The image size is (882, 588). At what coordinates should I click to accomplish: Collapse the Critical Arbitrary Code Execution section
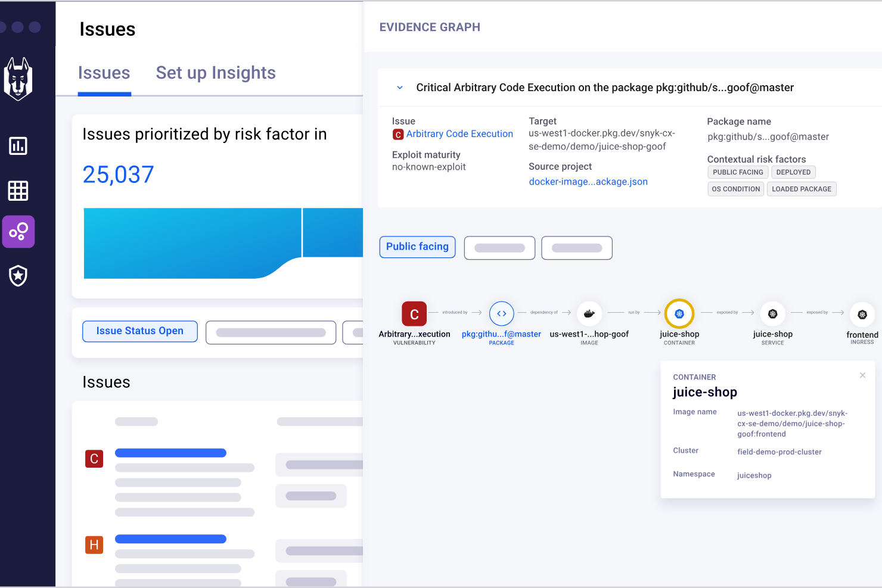(400, 88)
